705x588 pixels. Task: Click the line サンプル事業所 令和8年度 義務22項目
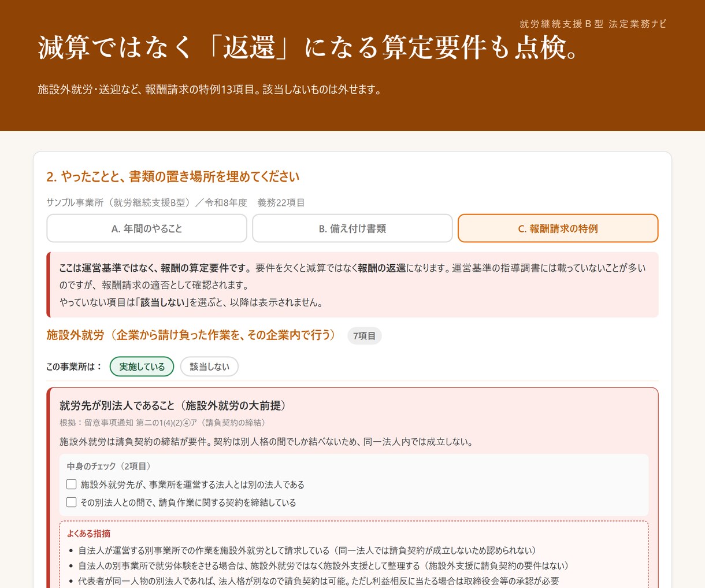click(x=176, y=202)
